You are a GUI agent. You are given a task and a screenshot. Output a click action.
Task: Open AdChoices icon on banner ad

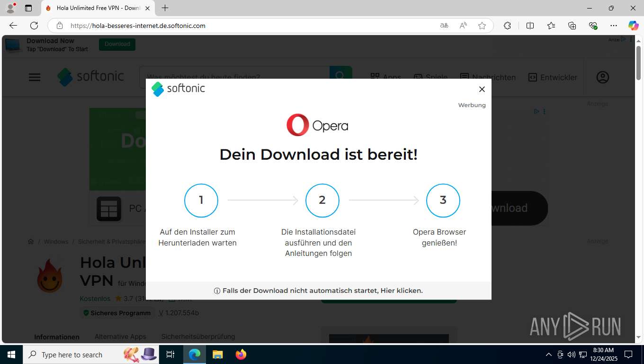(537, 111)
